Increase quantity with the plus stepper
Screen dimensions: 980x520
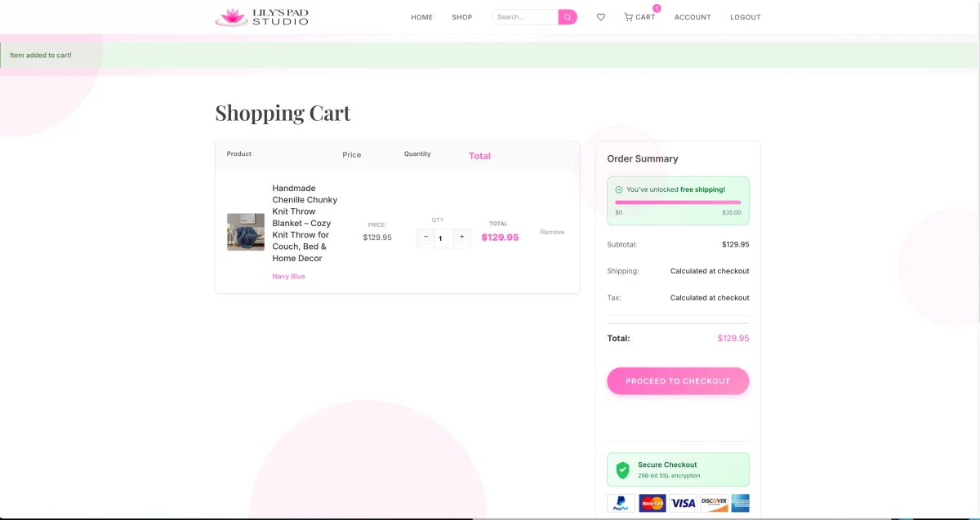tap(461, 238)
